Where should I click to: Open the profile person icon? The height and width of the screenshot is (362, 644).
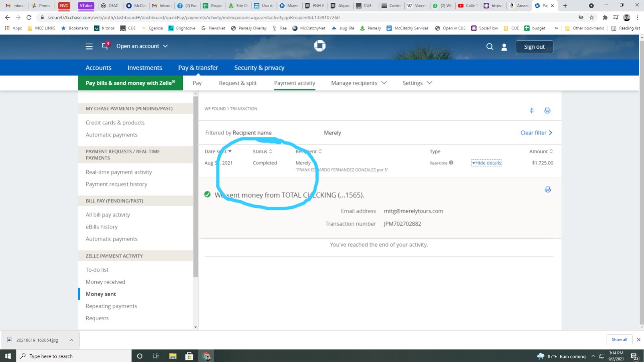coord(504,47)
